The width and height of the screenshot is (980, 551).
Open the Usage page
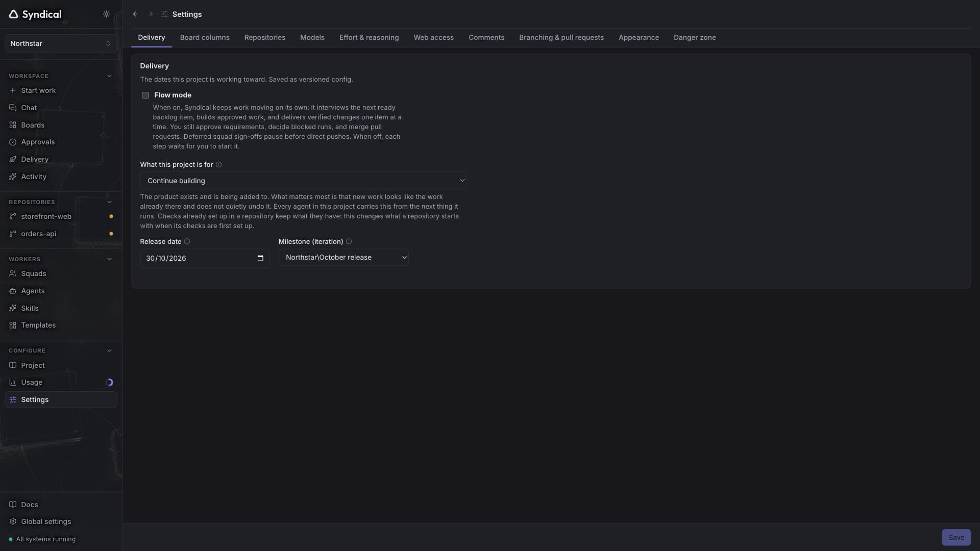[x=61, y=382]
